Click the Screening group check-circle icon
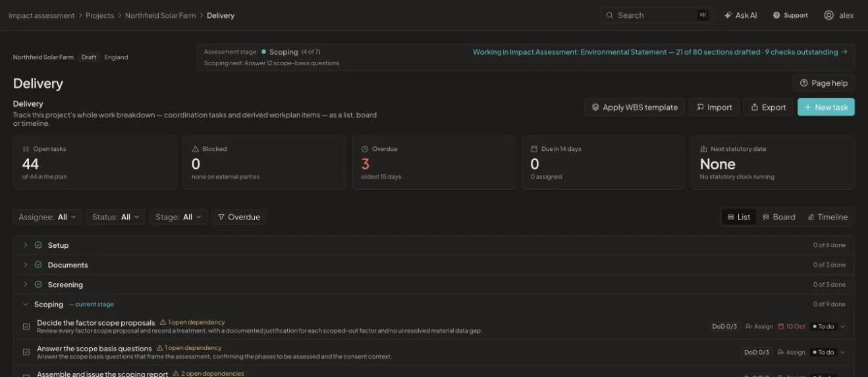The height and width of the screenshot is (377, 868). point(38,285)
